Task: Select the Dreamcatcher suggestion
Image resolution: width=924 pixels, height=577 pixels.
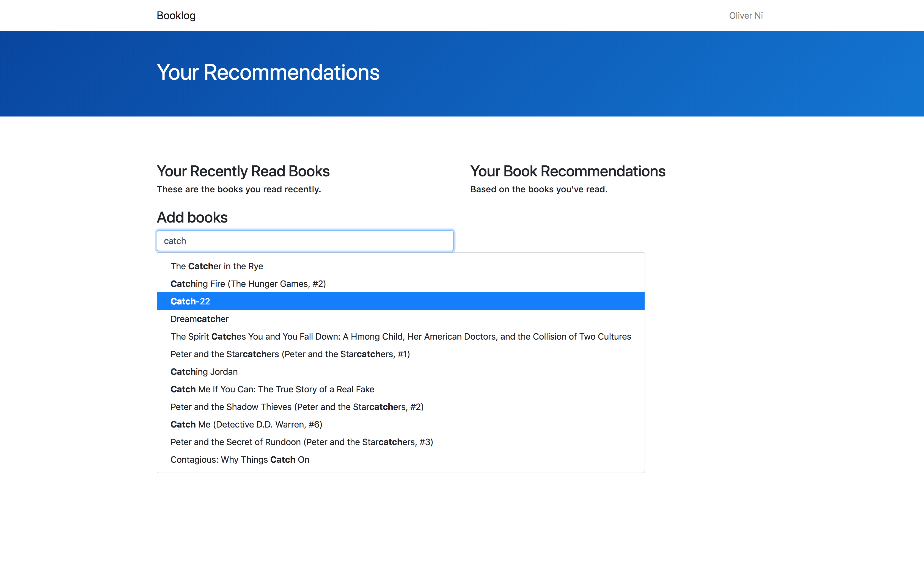Action: pyautogui.click(x=199, y=319)
